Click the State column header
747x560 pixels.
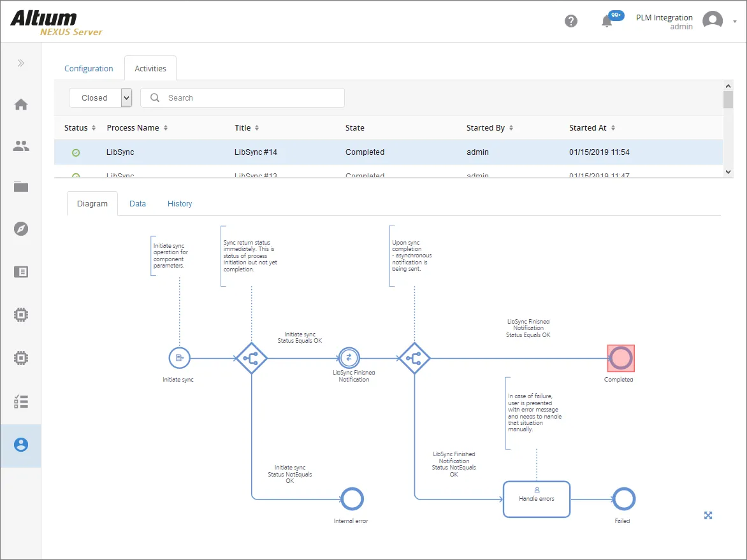click(355, 127)
